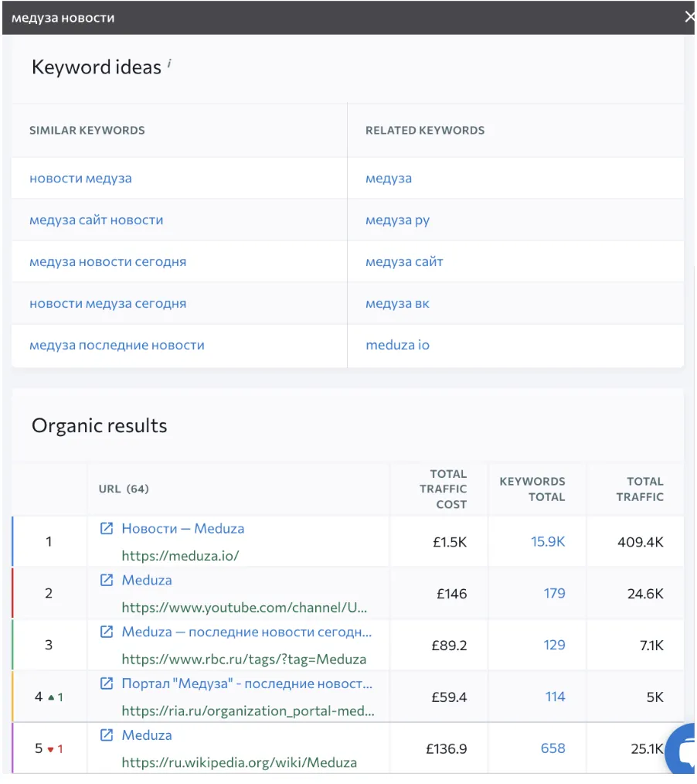
Task: Click the https://meduza.io/ URL
Action: coord(180,555)
